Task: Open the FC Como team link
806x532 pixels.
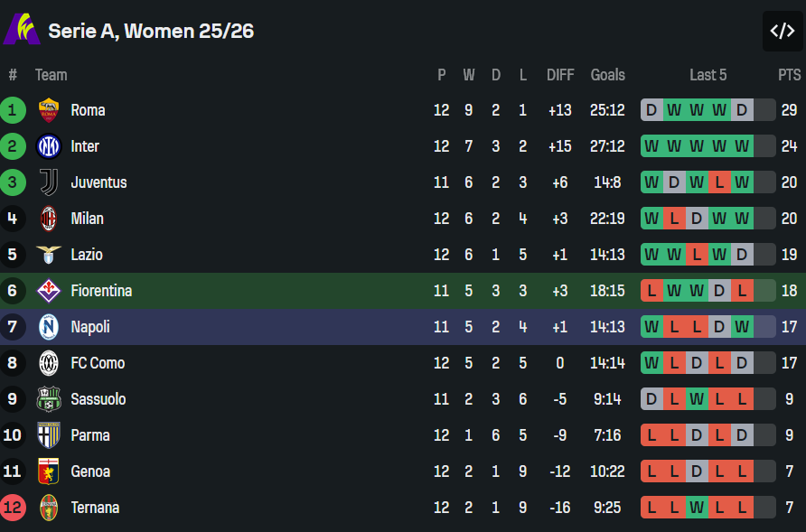Action: click(98, 363)
